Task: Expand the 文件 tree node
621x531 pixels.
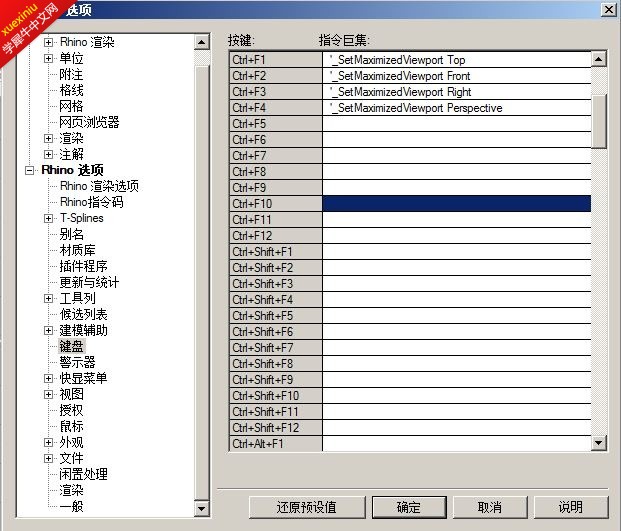Action: pyautogui.click(x=48, y=459)
